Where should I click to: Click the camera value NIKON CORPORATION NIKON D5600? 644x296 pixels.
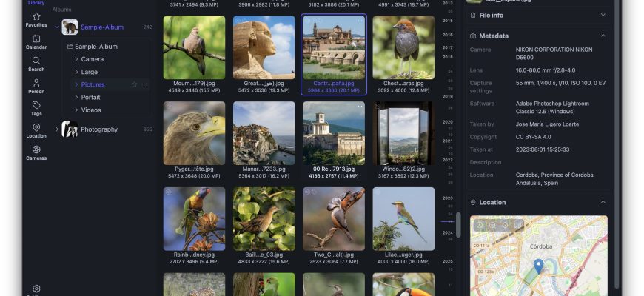(554, 54)
